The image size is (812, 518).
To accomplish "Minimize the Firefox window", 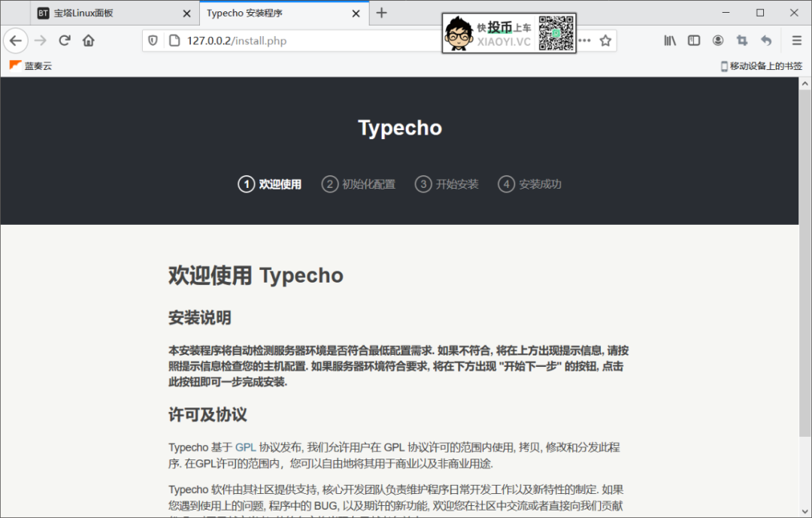I will 726,13.
